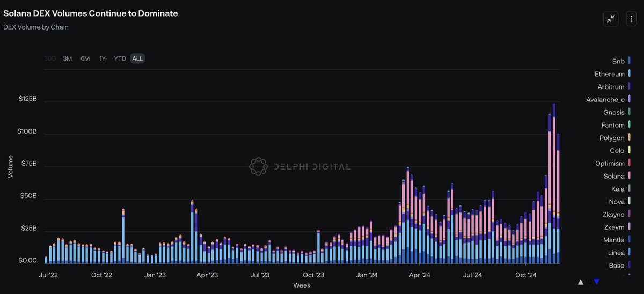Toggle the Zksync legend series
This screenshot has width=644, height=294.
pyautogui.click(x=617, y=215)
